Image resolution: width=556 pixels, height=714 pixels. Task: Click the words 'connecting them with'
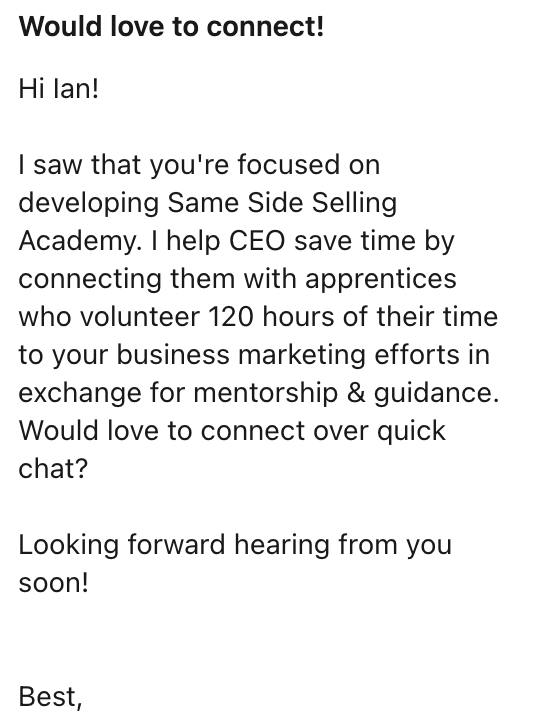(158, 280)
